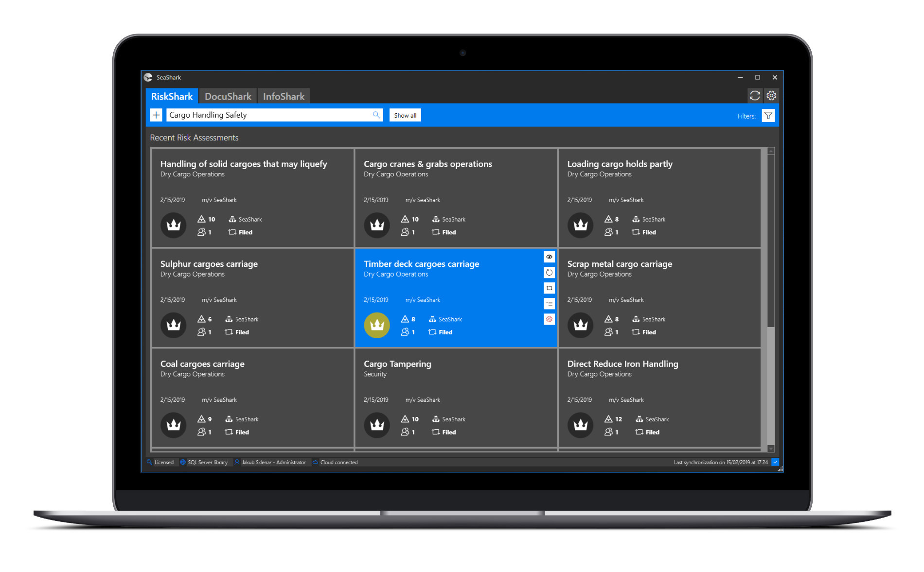Image resolution: width=924 pixels, height=572 pixels.
Task: Click Dry Cargo Operations under Timber deck title
Action: 396,274
